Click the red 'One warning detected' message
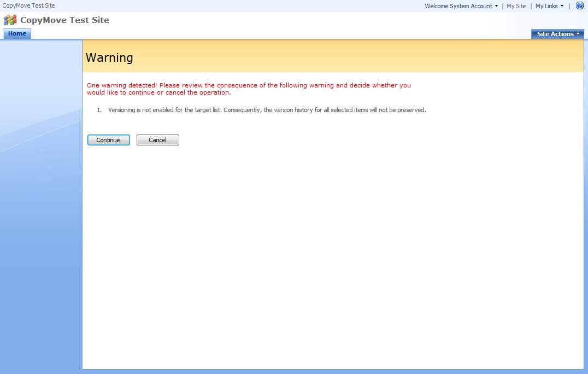This screenshot has width=588, height=374. pyautogui.click(x=249, y=89)
